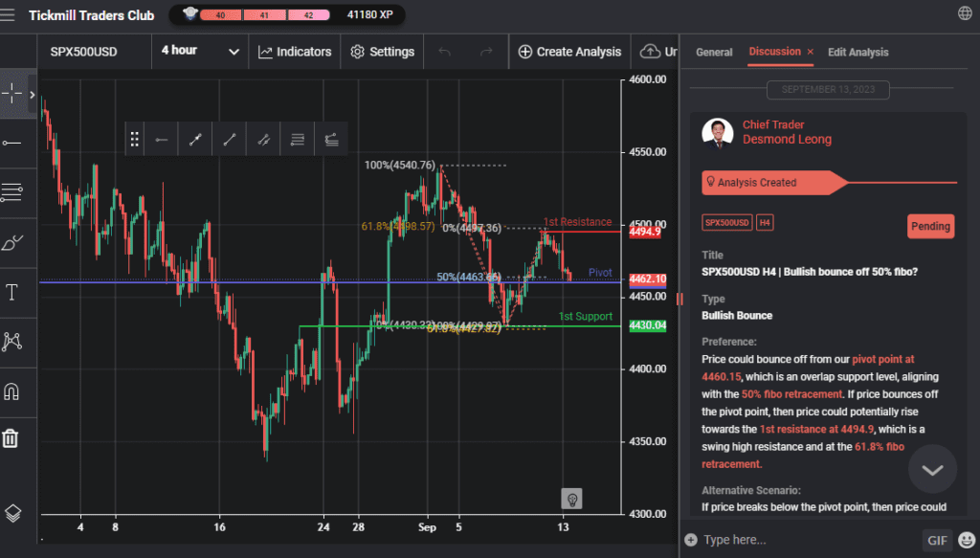Expand the crosshair tool flyout arrow
This screenshot has height=558, width=980.
(32, 95)
